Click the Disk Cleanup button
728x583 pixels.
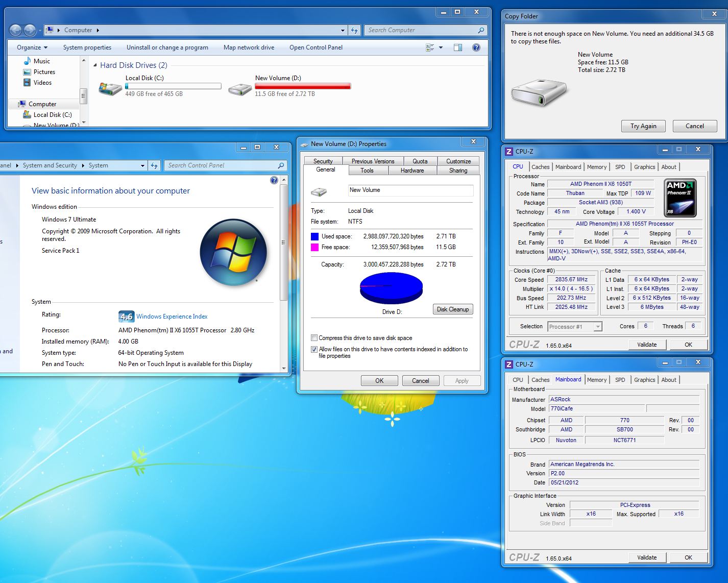pos(452,309)
